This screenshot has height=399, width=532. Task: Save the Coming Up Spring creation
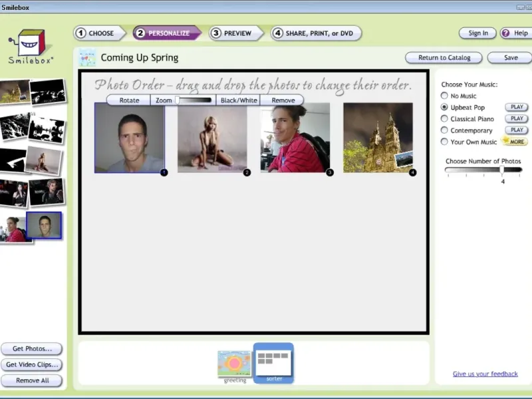point(510,58)
